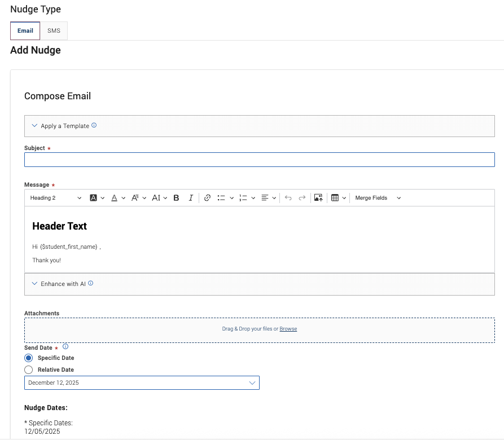The width and height of the screenshot is (504, 440).
Task: Click the font color icon
Action: [114, 198]
